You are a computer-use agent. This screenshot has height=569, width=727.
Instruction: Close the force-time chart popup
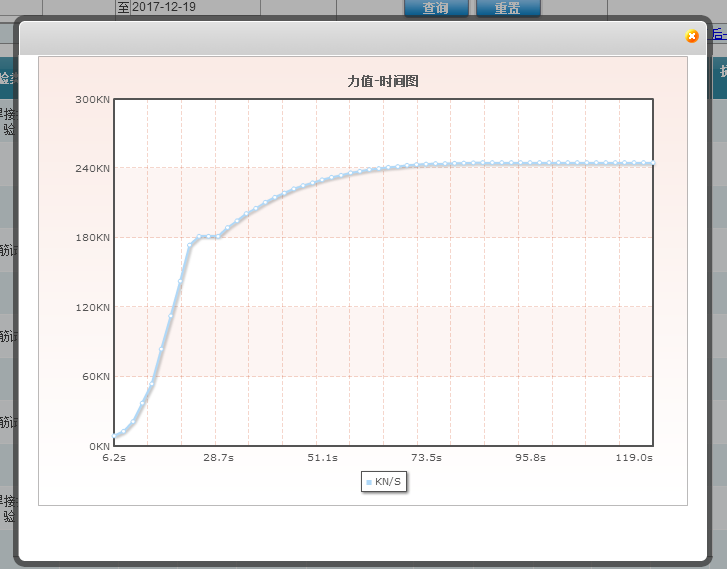[691, 36]
